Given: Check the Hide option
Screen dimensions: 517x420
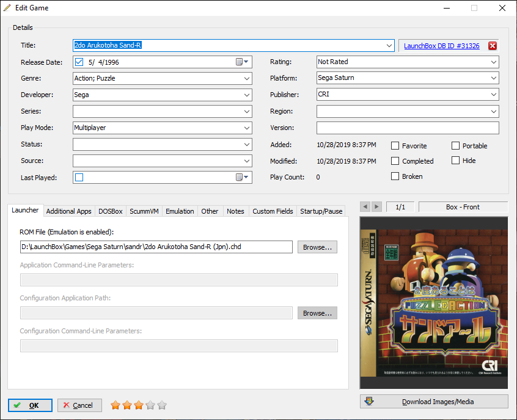Looking at the screenshot, I should coord(455,161).
